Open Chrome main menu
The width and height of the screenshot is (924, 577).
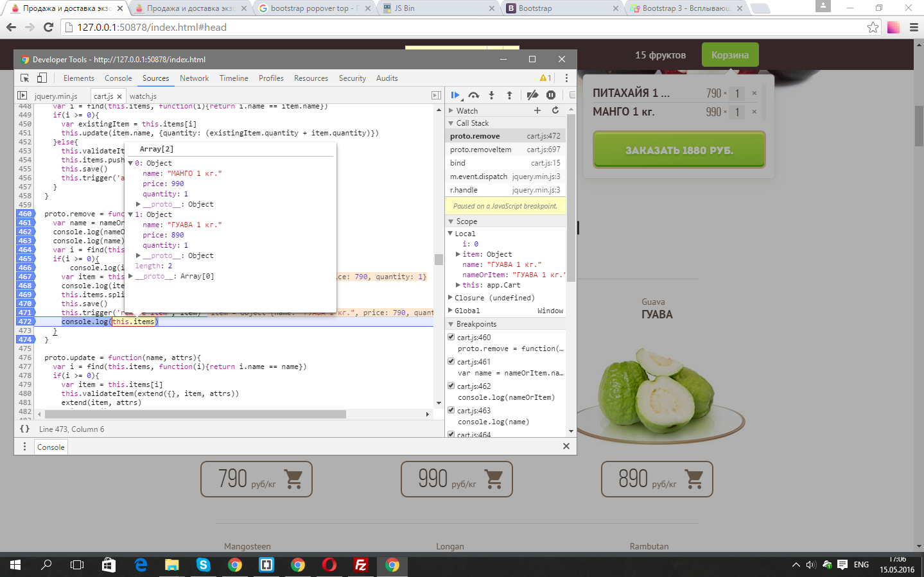914,28
